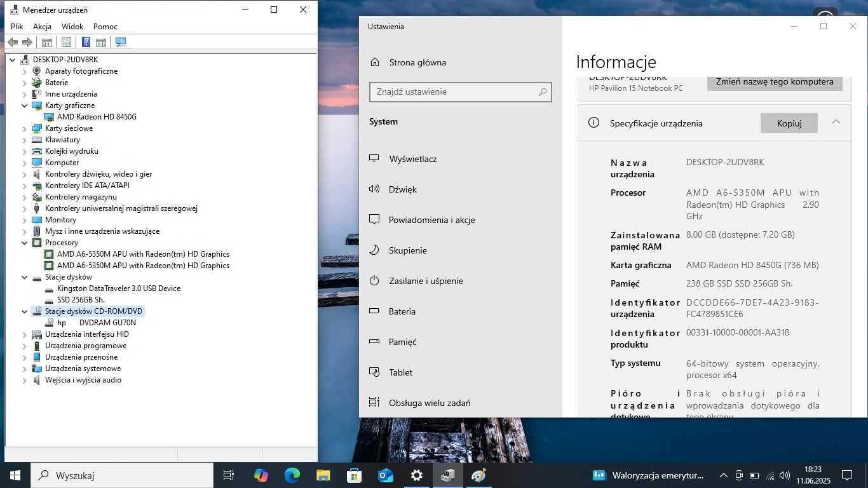Click the monitor icon next to Monitory
This screenshot has height=488, width=868.
(x=37, y=220)
